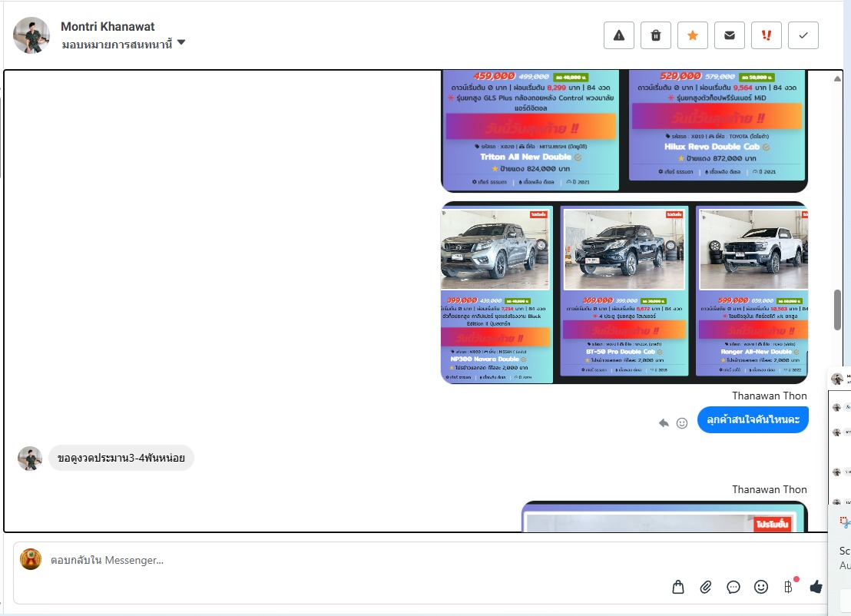
Task: Click the chat scrollbar up arrow
Action: [837, 78]
